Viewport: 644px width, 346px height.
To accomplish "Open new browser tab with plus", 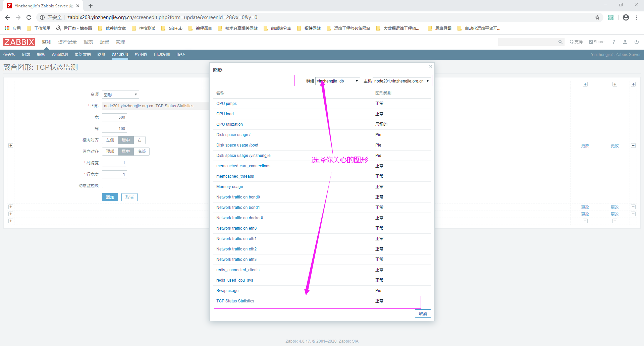I will click(91, 6).
